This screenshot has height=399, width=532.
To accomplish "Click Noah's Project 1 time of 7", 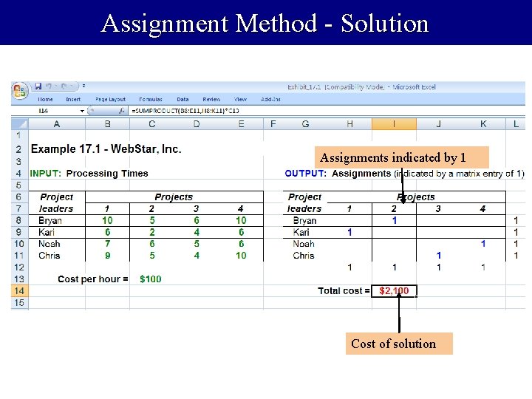I will pyautogui.click(x=108, y=244).
